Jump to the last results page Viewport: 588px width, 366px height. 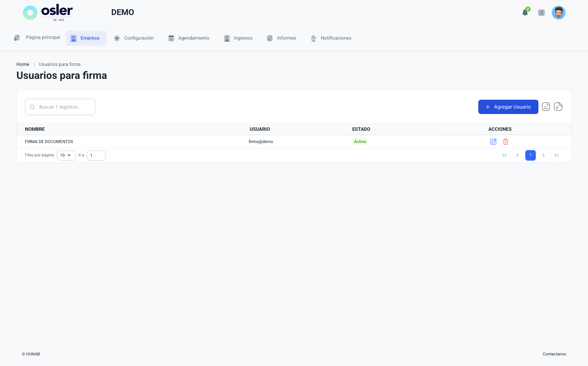coord(557,155)
